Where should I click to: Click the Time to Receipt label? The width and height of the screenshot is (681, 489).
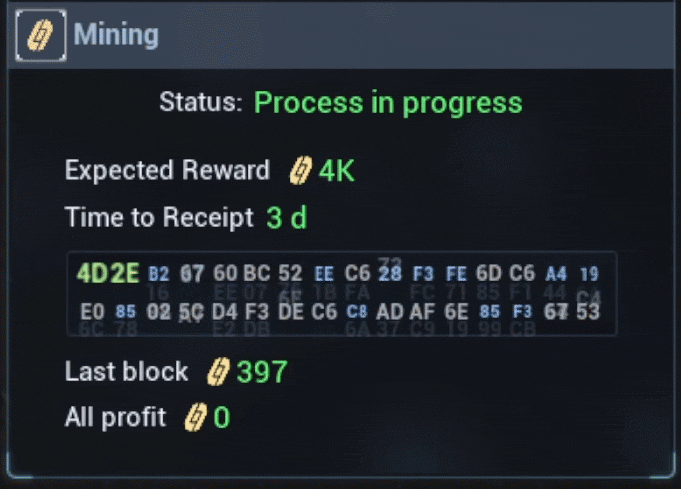pos(159,217)
